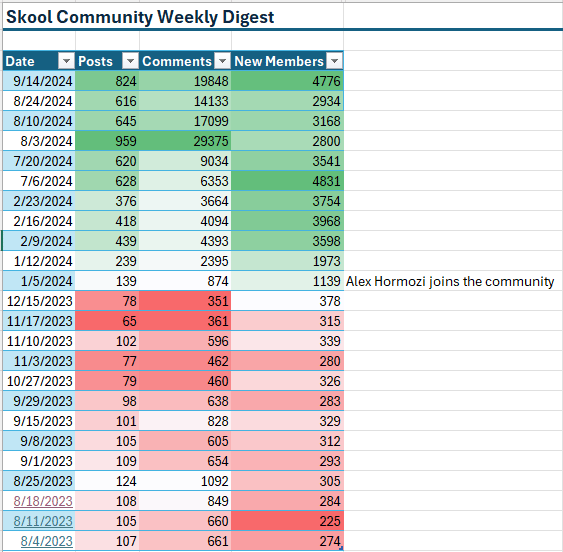The width and height of the screenshot is (563, 552).
Task: Select the Comments cell showing 638
Action: click(185, 401)
